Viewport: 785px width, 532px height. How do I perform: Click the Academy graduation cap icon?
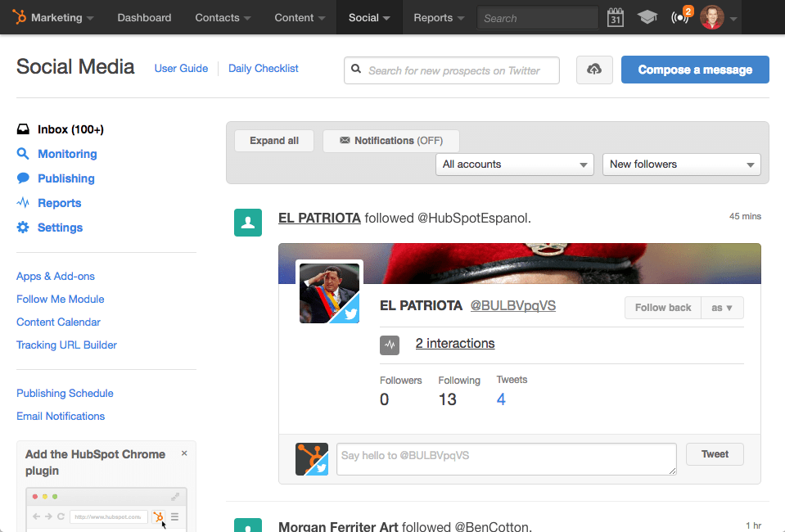click(x=647, y=16)
